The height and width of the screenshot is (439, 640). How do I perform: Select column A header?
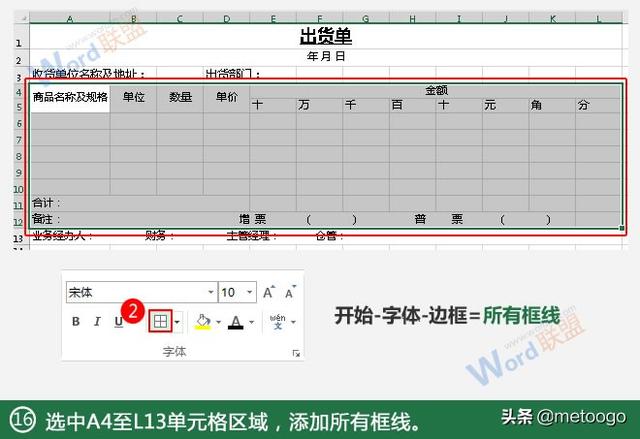click(70, 19)
